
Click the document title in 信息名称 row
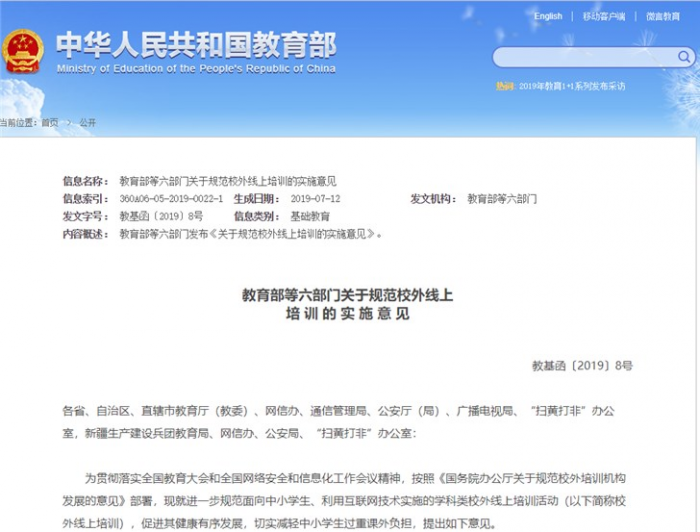pyautogui.click(x=228, y=181)
